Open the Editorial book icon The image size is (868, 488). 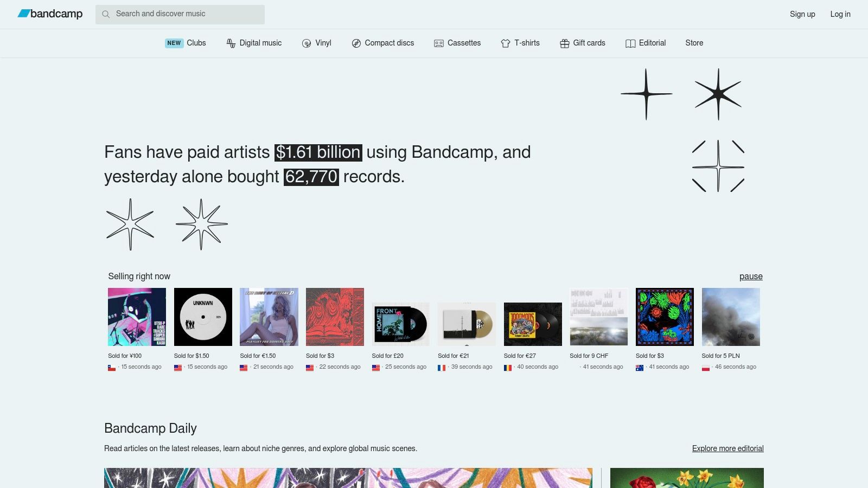630,43
